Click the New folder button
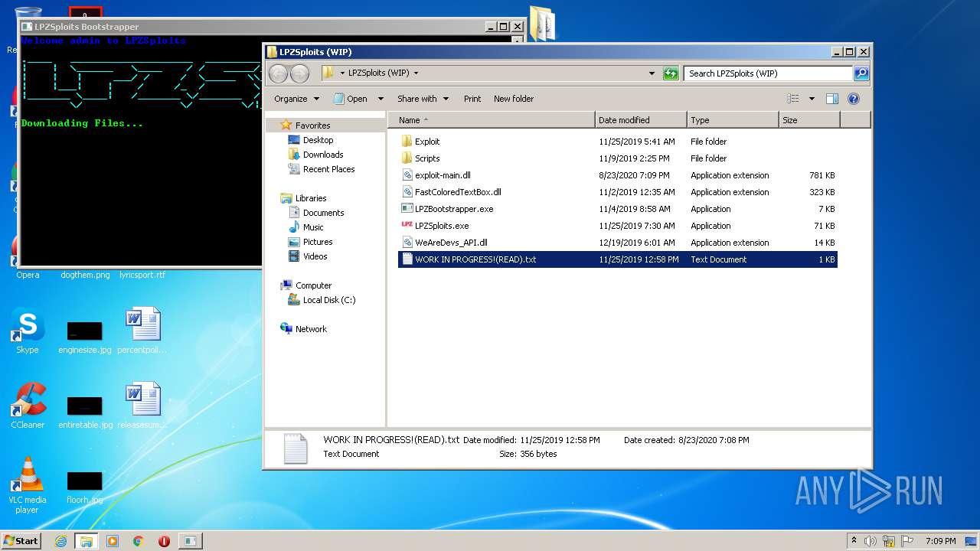Screen dimensions: 980x551 coord(514,99)
